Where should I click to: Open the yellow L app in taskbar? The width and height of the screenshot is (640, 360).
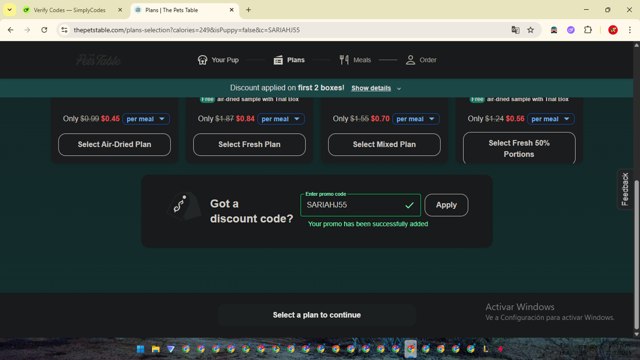pos(485,349)
